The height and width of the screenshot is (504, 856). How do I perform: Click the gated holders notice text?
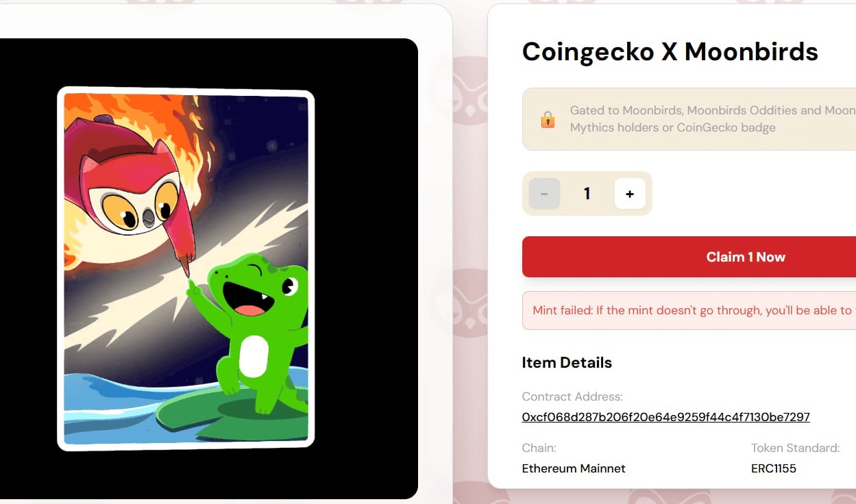713,118
